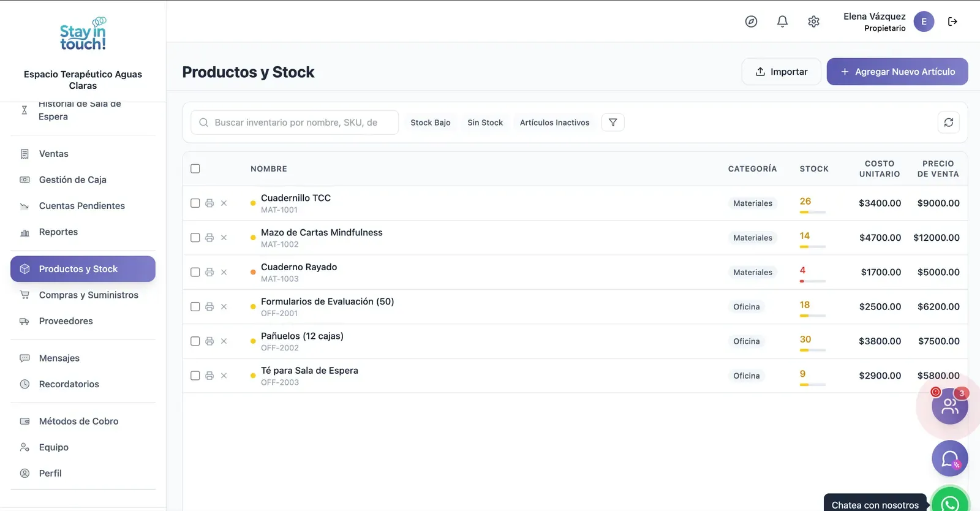
Task: Click stock level bar under Pañuelos stock 30
Action: pyautogui.click(x=813, y=350)
